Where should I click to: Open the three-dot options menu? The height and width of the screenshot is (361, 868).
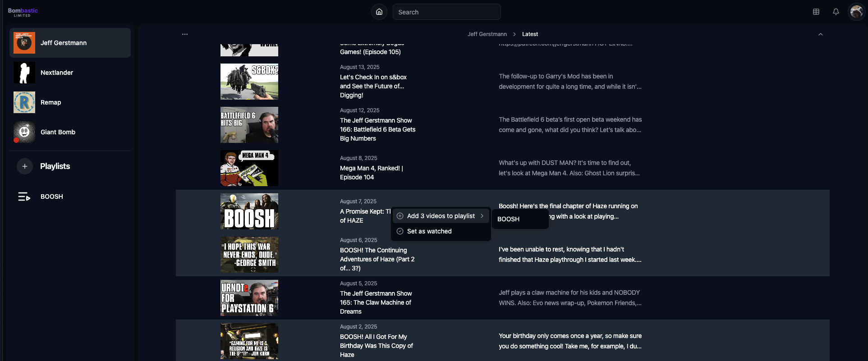click(185, 34)
